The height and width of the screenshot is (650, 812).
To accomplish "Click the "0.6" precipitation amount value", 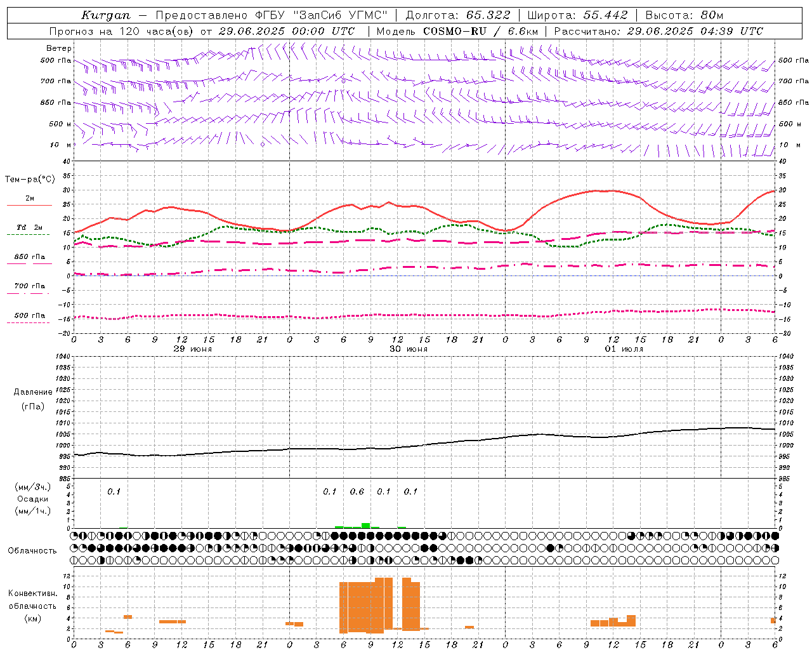I will [357, 491].
